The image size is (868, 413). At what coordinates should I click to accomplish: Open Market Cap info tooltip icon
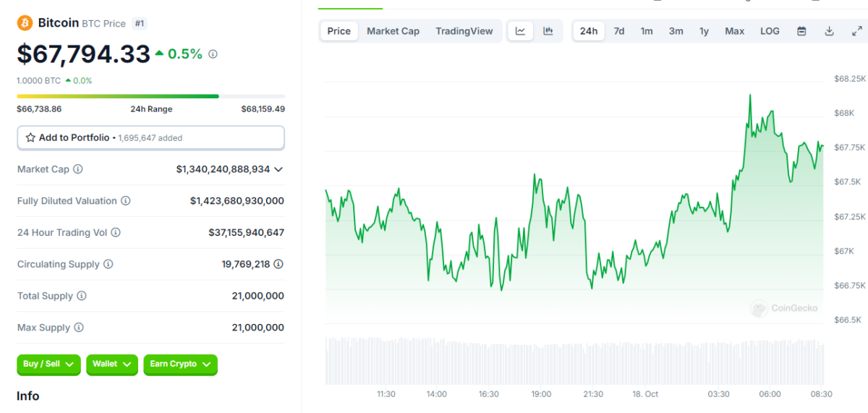[x=78, y=169]
